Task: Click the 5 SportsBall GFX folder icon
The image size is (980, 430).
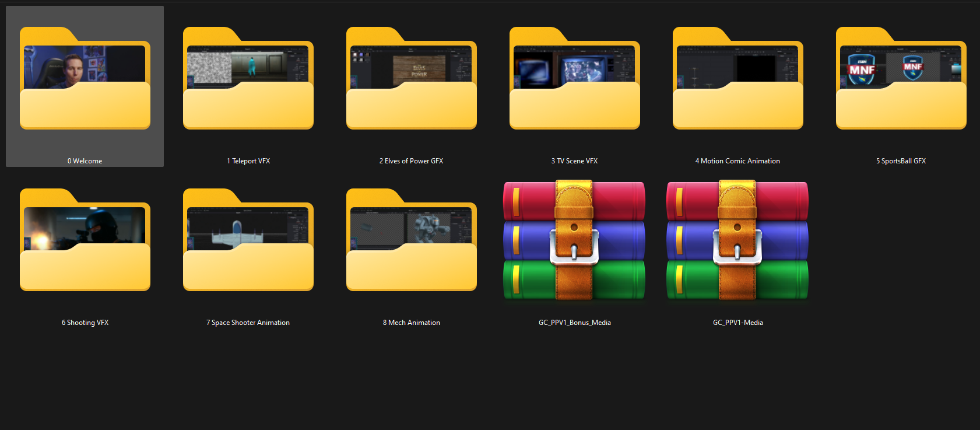Action: (x=901, y=79)
